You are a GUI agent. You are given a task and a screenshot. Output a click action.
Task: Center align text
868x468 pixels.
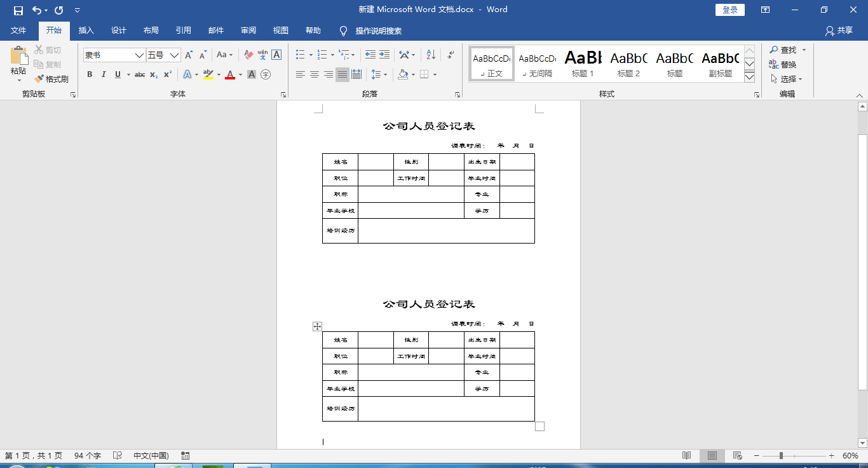(x=315, y=74)
